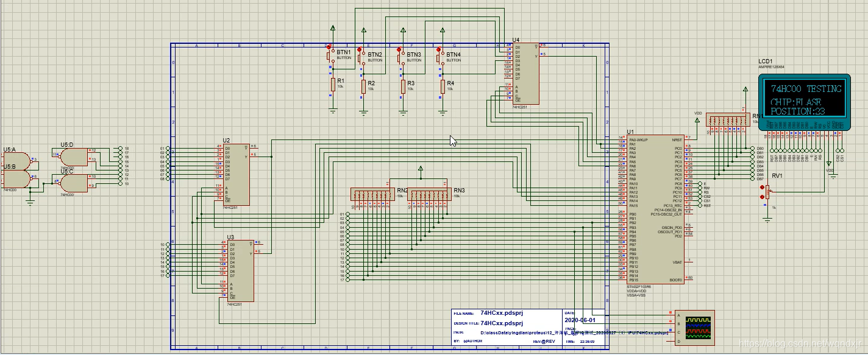Viewport: 868px width, 355px height.
Task: Select NAND gate U5:A
Action: 16,160
